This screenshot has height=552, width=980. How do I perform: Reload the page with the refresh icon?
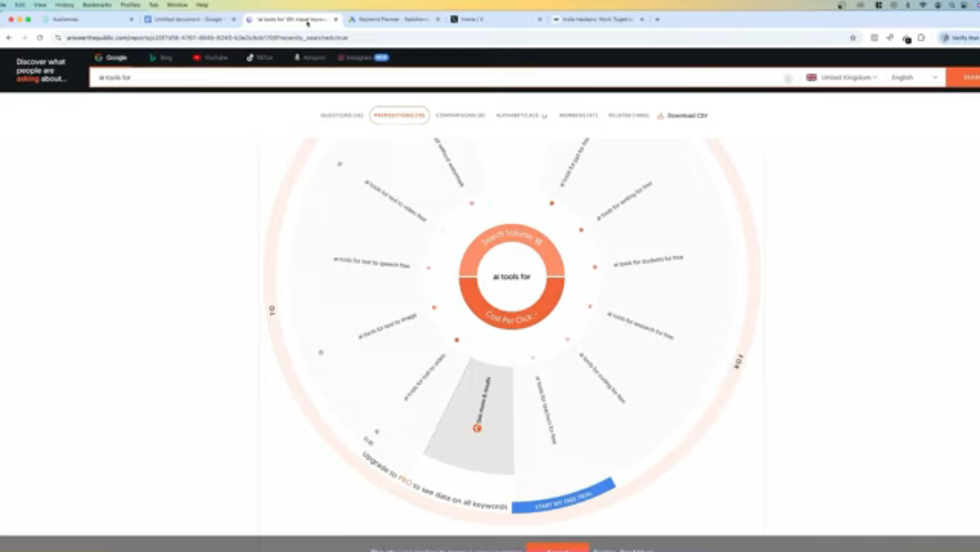40,38
